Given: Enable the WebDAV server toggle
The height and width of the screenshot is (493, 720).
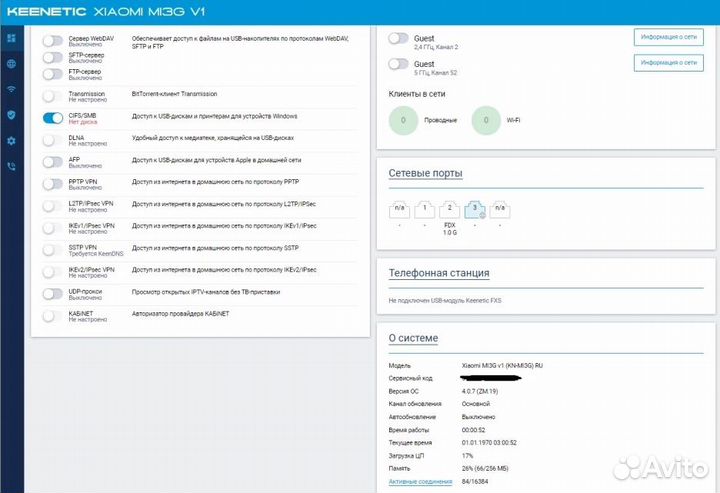Looking at the screenshot, I should (x=52, y=40).
